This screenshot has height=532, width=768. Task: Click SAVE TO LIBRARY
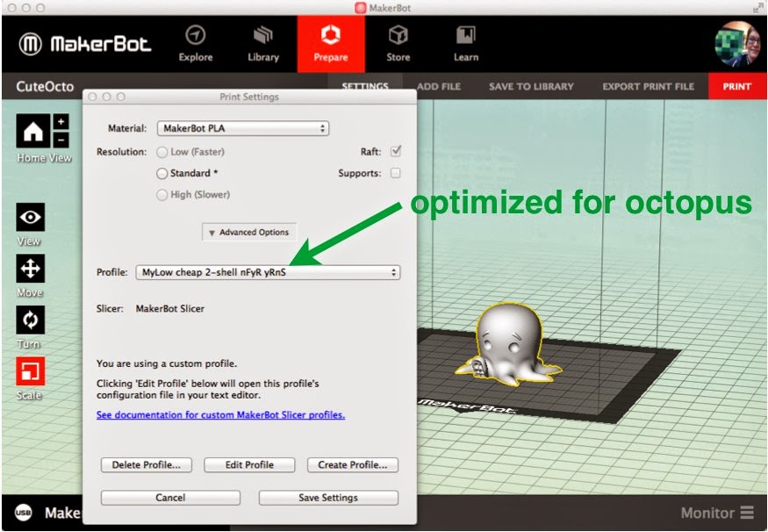pos(531,87)
